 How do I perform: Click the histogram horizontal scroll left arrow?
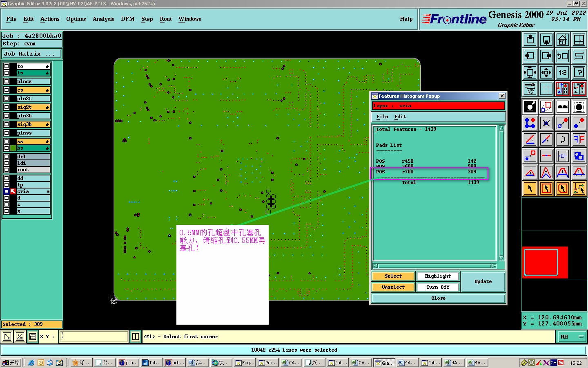pyautogui.click(x=376, y=266)
